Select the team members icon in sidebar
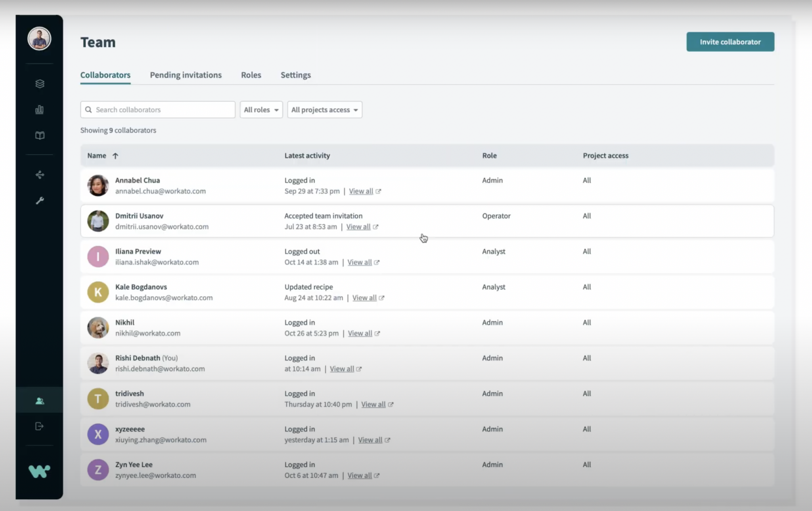The height and width of the screenshot is (511, 812). [40, 400]
